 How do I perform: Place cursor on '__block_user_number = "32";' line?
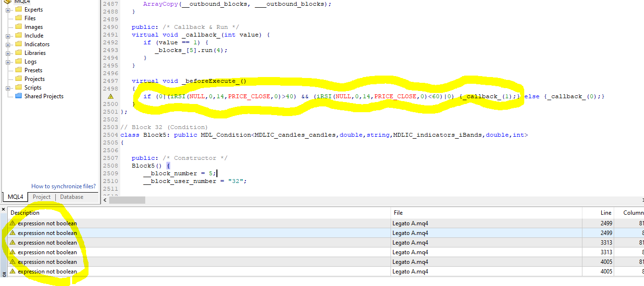[x=195, y=181]
